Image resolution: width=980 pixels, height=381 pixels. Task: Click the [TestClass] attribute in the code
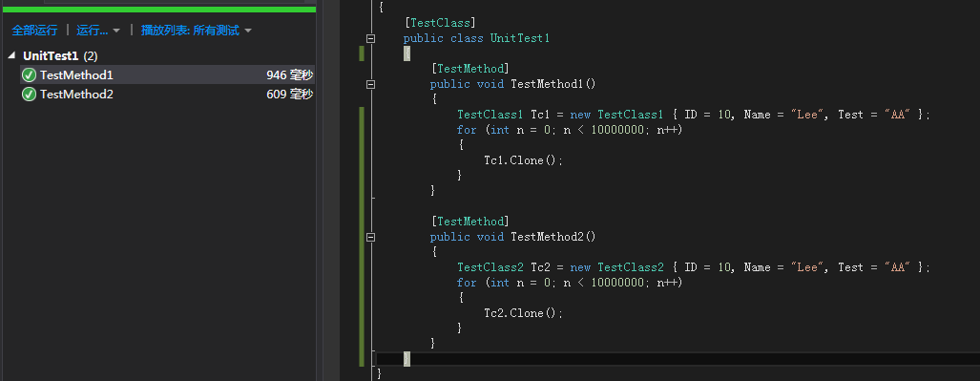click(x=440, y=23)
